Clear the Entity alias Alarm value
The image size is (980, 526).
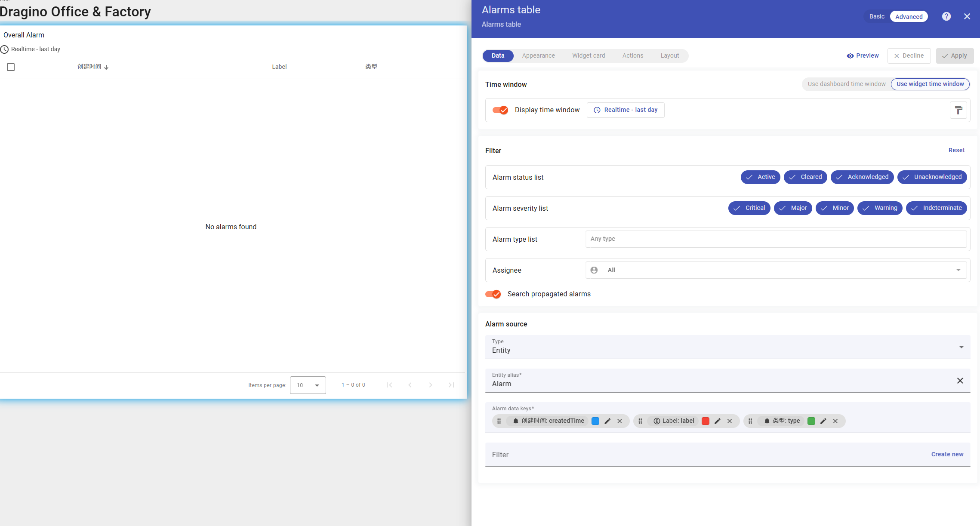pos(960,381)
